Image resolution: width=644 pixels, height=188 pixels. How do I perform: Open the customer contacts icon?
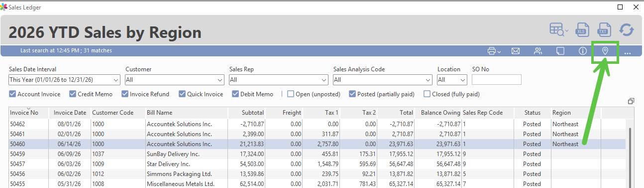[x=538, y=51]
